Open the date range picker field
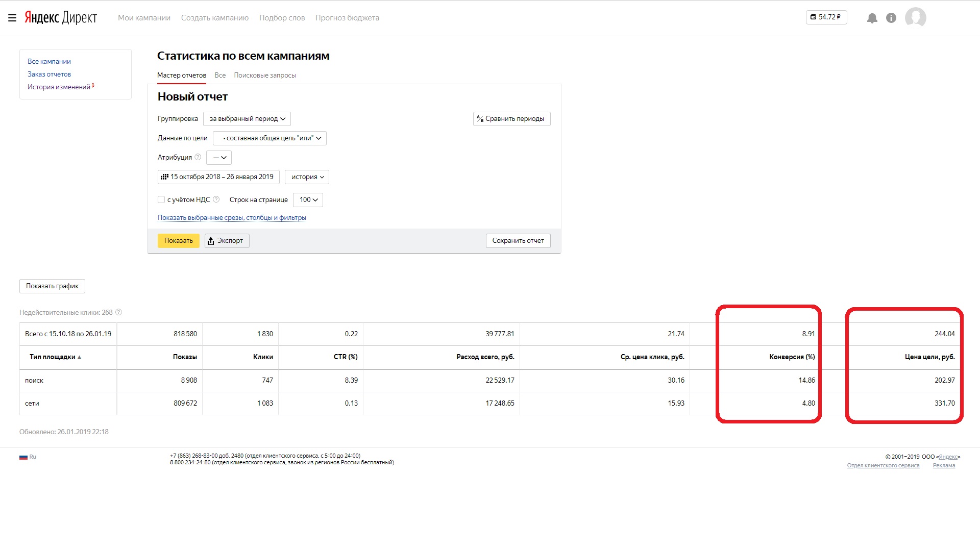 pos(218,177)
